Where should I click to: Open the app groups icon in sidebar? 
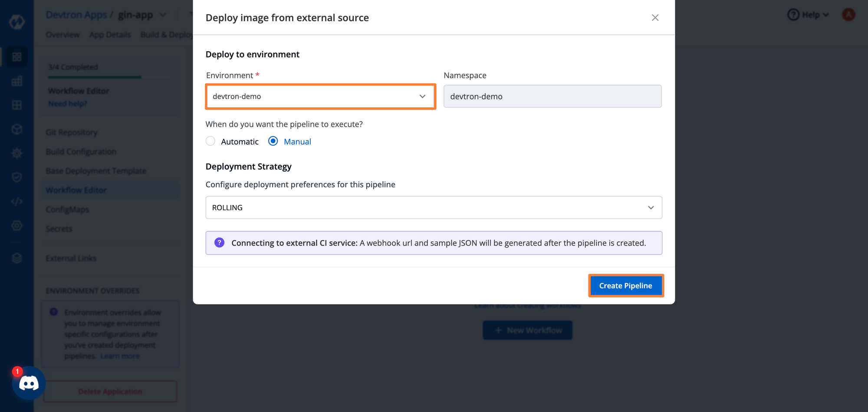(17, 105)
